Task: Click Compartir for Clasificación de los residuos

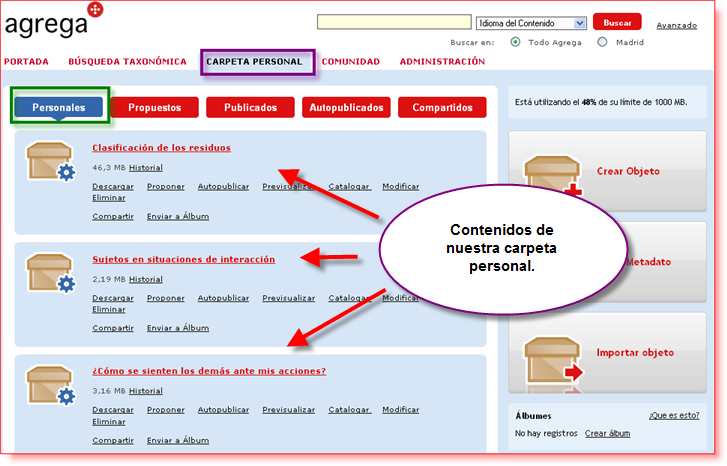Action: pos(113,217)
